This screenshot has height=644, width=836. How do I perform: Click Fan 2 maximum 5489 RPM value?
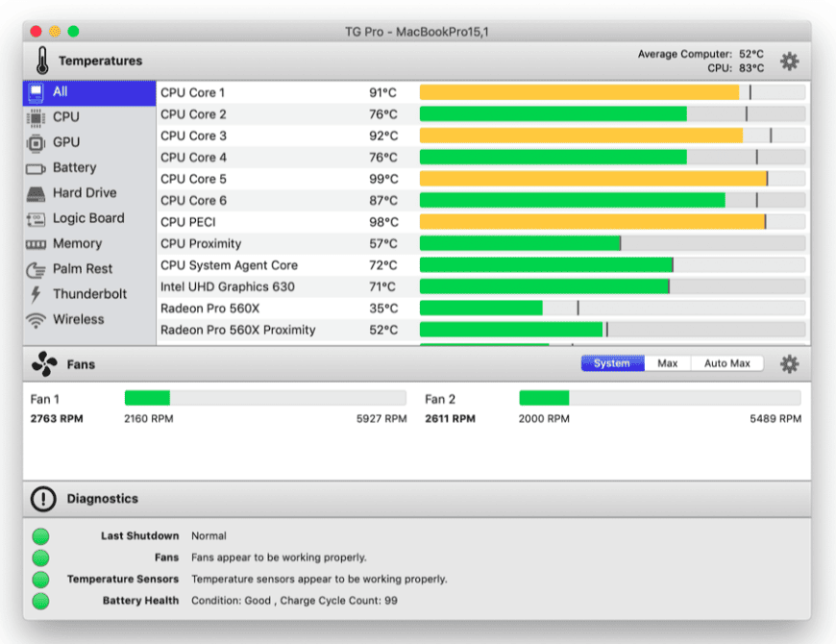(x=775, y=418)
